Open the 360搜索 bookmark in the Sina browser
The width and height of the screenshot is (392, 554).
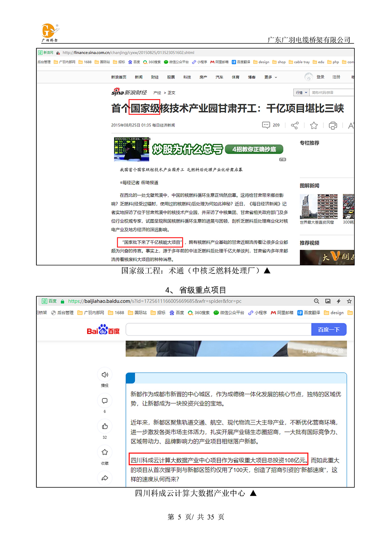click(x=152, y=62)
